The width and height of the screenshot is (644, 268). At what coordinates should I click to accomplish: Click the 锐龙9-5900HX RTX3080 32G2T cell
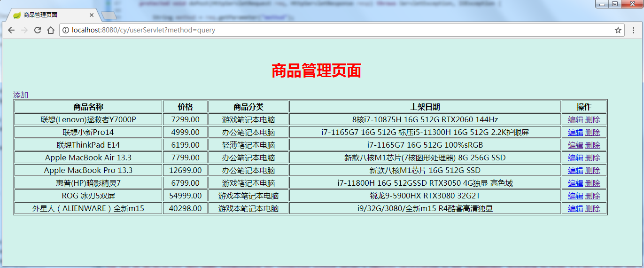(x=425, y=196)
